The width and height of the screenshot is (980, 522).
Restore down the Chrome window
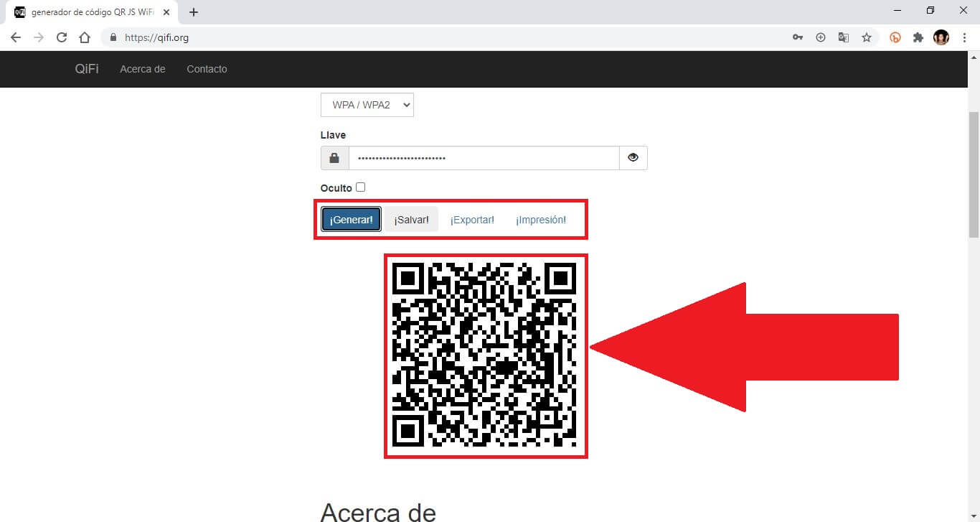point(930,11)
